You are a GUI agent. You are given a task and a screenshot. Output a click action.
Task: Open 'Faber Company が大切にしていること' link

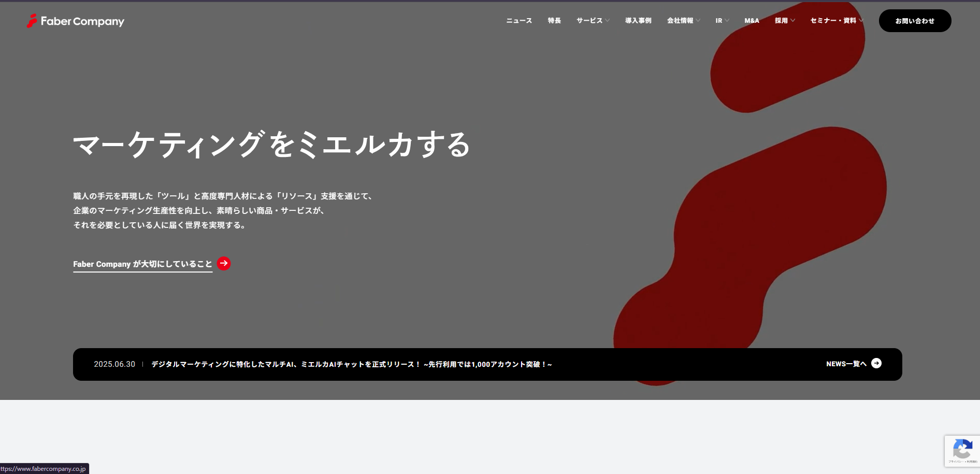coord(142,264)
